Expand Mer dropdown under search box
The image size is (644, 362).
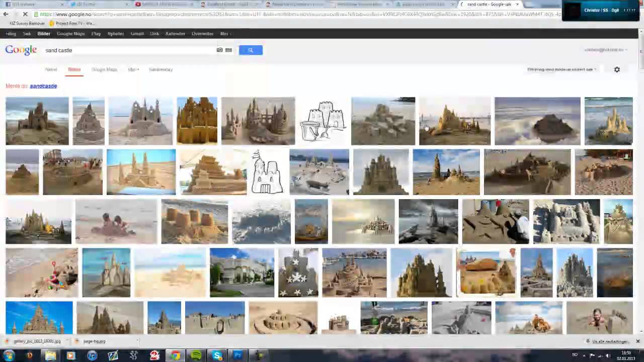[x=133, y=69]
